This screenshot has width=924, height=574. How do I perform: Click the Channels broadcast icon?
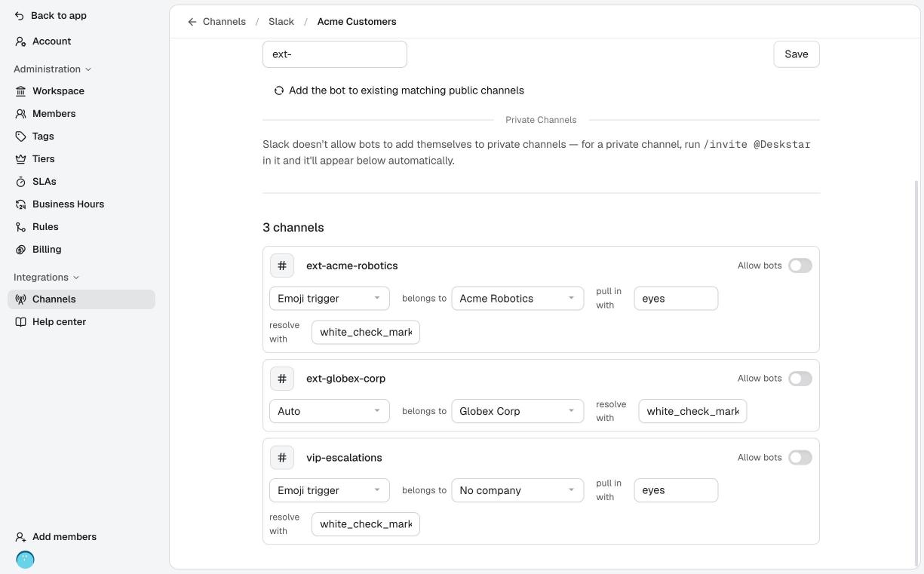[x=20, y=299]
